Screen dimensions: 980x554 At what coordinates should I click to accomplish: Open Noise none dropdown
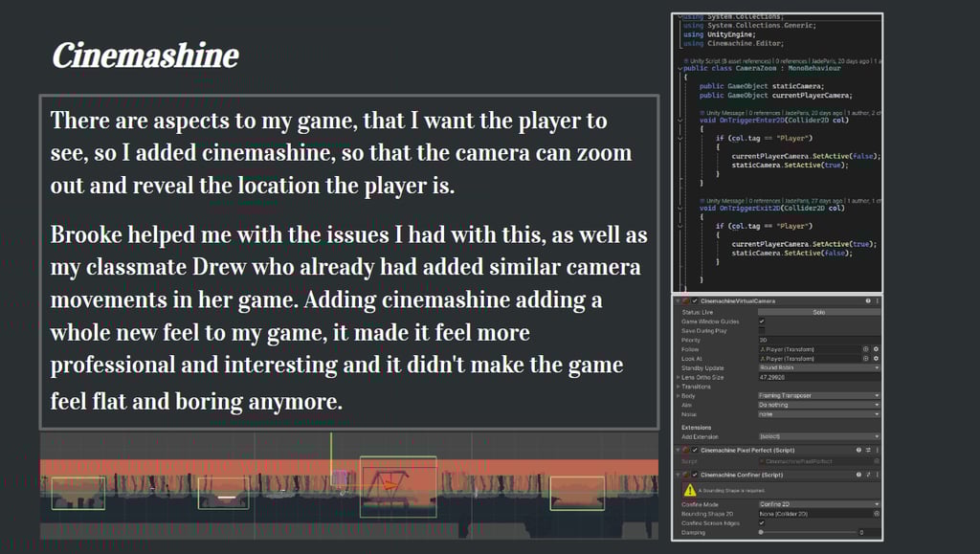[819, 414]
